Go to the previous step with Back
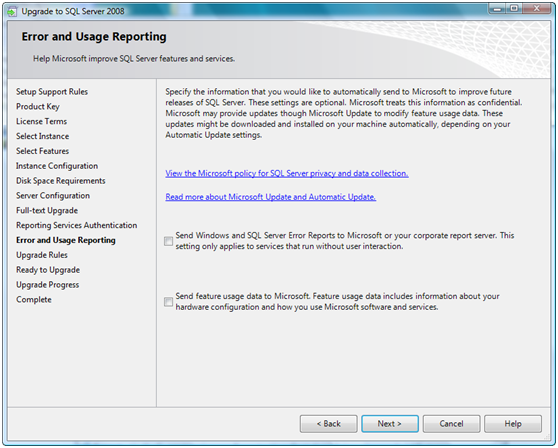Screen dimensions: 558x448 click(328, 424)
